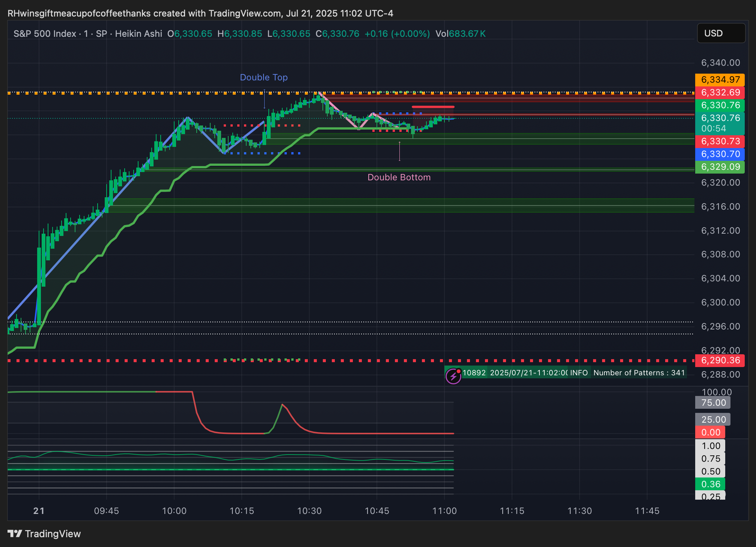
Task: Click the Vol 683.67K volume reading
Action: 461,34
